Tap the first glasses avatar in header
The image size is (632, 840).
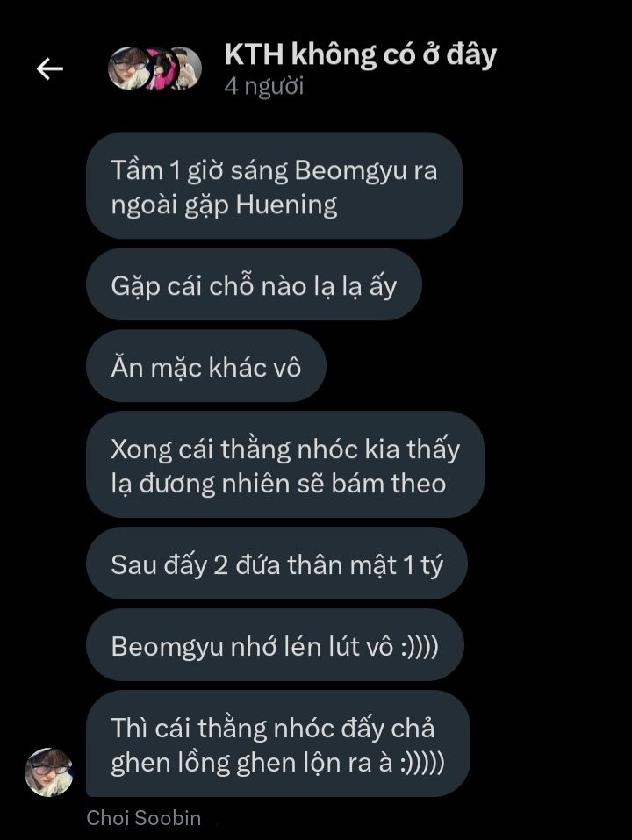(x=129, y=68)
